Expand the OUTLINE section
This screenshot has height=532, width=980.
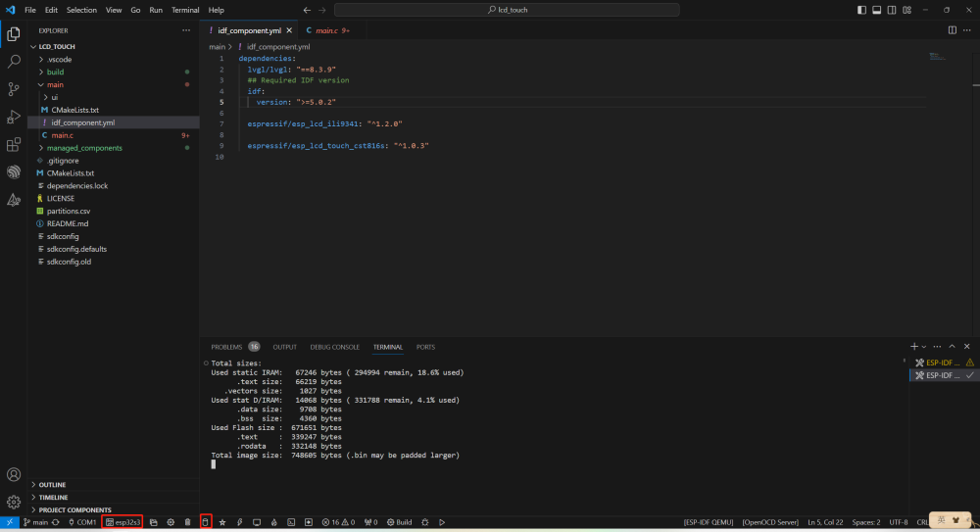(x=52, y=484)
